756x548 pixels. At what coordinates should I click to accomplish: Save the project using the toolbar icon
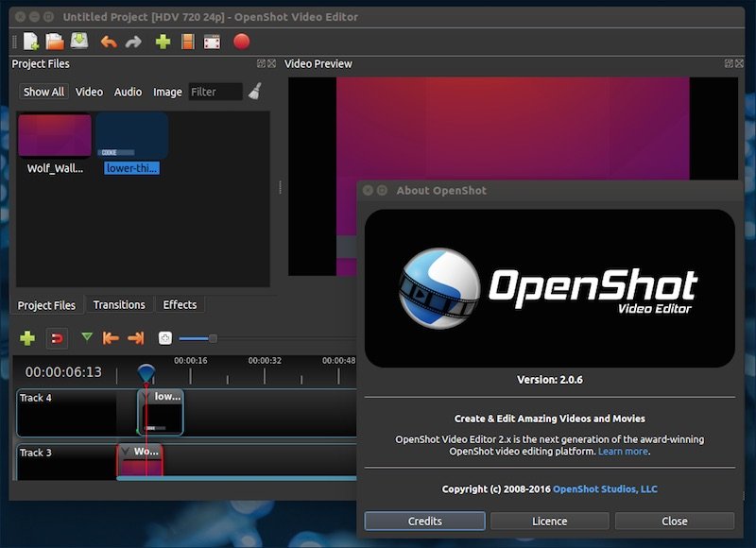pyautogui.click(x=79, y=41)
